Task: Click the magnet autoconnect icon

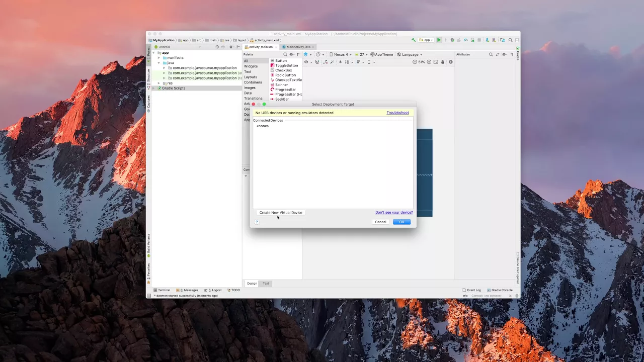Action: point(317,62)
